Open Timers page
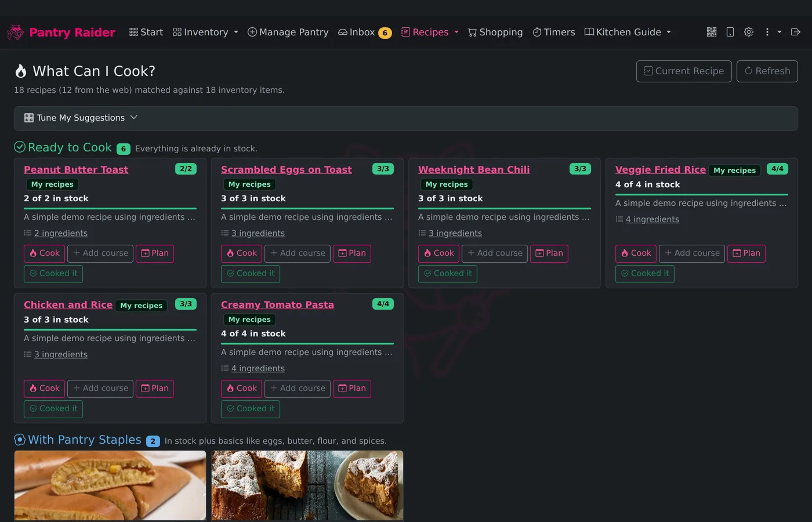The height and width of the screenshot is (522, 812). pos(554,32)
